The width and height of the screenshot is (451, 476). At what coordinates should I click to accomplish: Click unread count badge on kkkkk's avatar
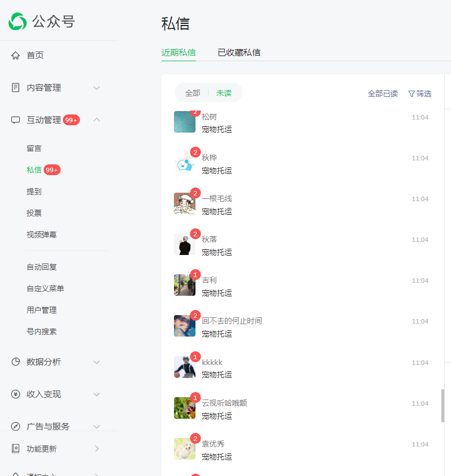coord(195,357)
